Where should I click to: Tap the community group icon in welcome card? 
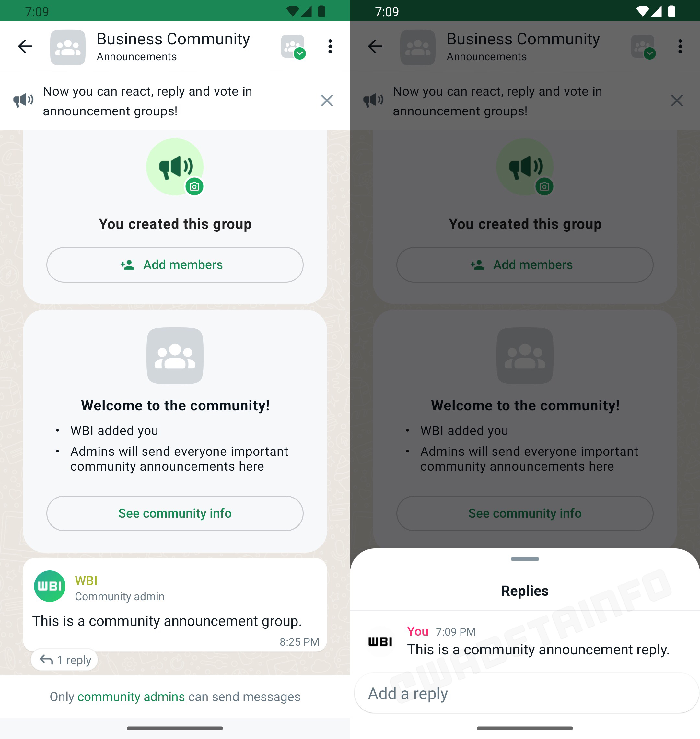coord(175,355)
